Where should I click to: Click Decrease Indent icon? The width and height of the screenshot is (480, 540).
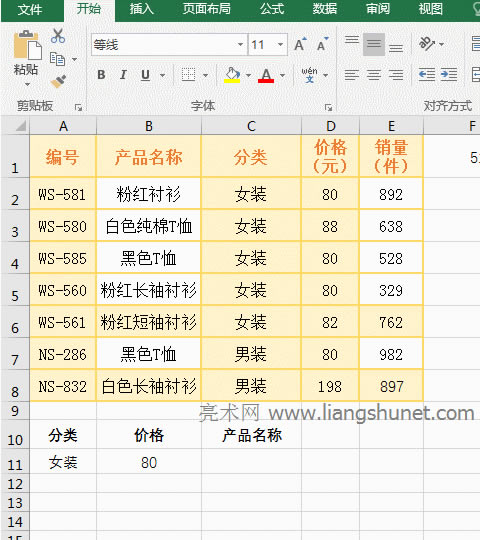click(x=427, y=75)
